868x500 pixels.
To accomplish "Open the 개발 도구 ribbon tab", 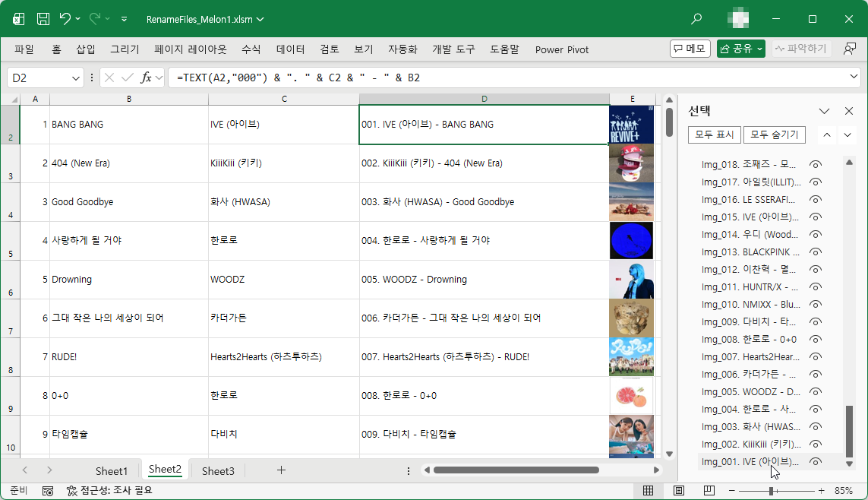I will coord(454,49).
